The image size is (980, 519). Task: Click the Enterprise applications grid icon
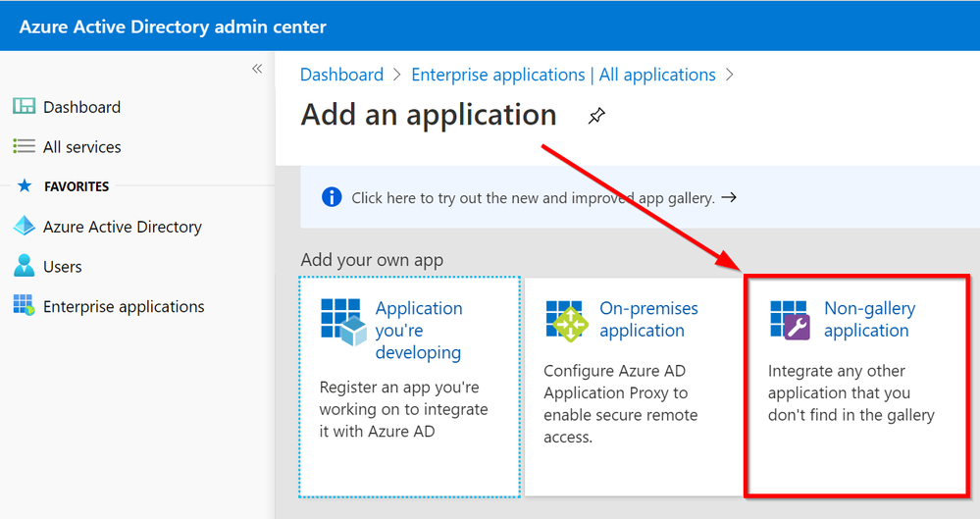click(x=25, y=305)
